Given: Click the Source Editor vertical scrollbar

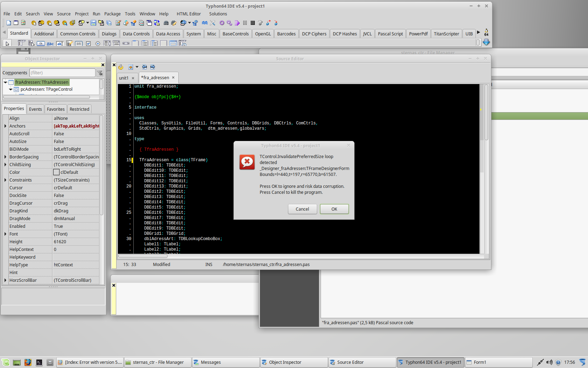Looking at the screenshot, I should (486, 168).
